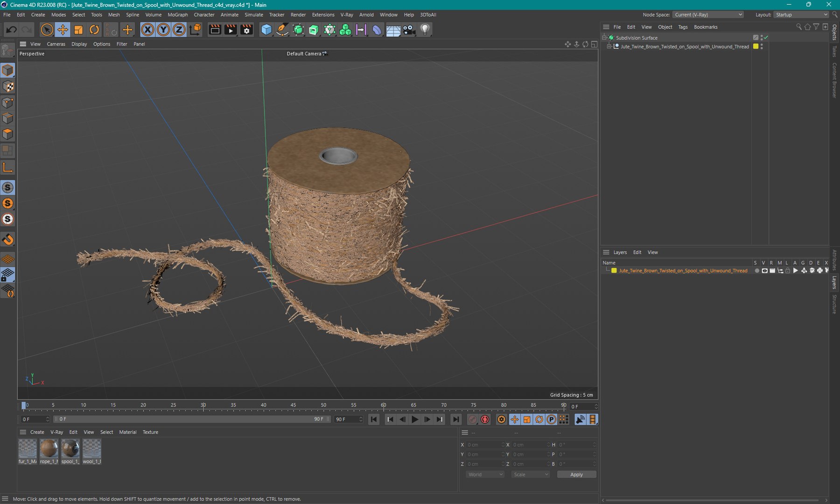Jump to start of animation
This screenshot has width=840, height=504.
[374, 420]
